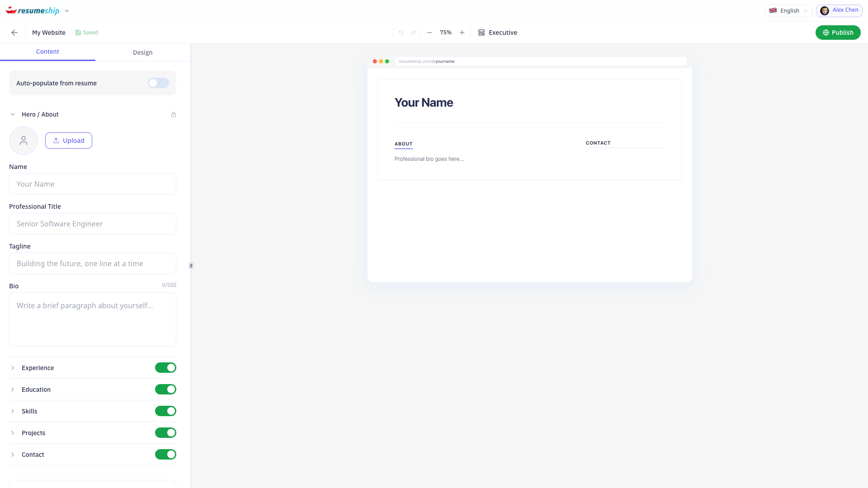Screen dimensions: 868x488
Task: Switch to the Design tab
Action: [142, 52]
